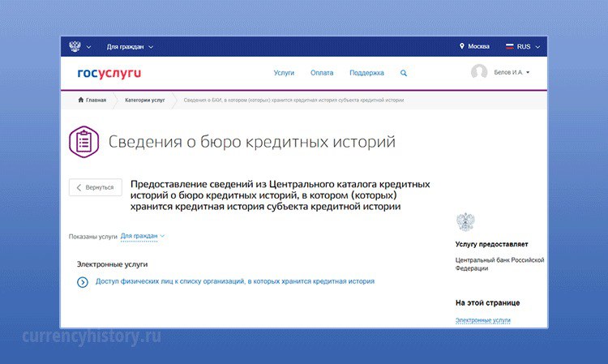Go to homepage via госуслуги logo
Viewport: 608px width, 364px height.
pos(109,73)
